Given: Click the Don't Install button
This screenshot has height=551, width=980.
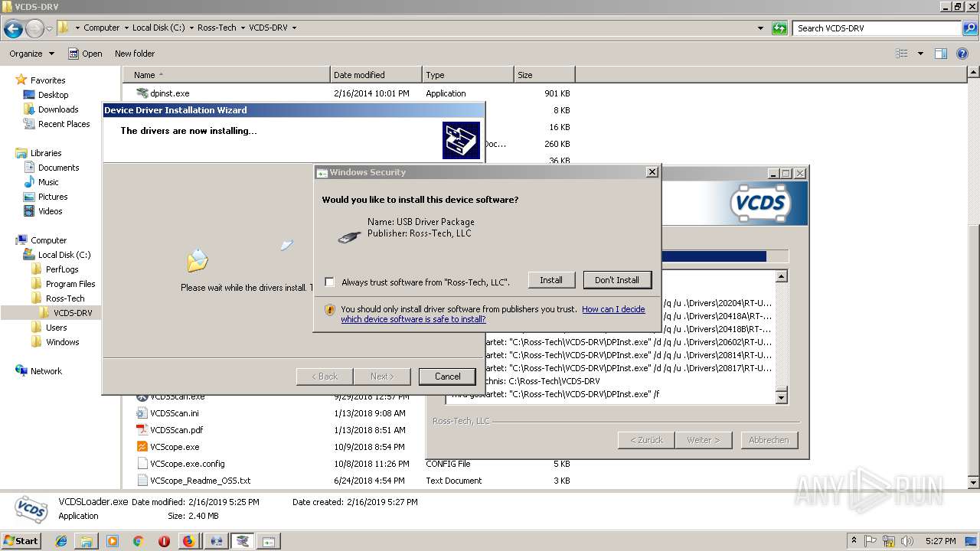Looking at the screenshot, I should 617,280.
